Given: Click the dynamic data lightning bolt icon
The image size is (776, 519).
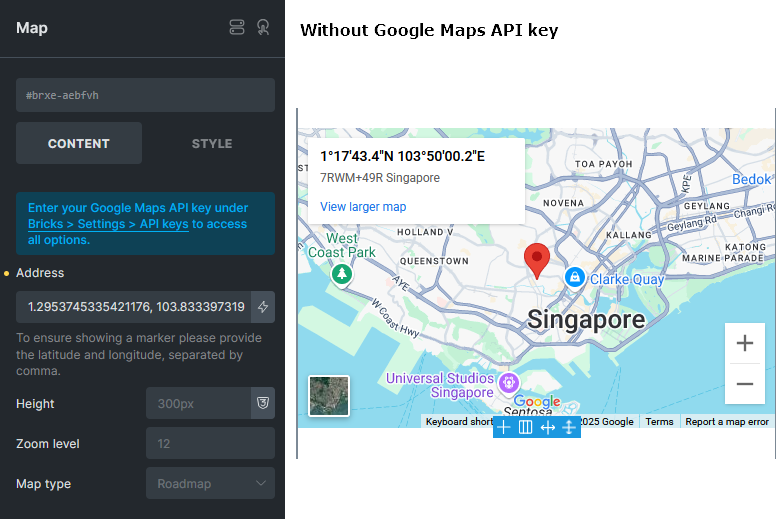Looking at the screenshot, I should tap(263, 307).
